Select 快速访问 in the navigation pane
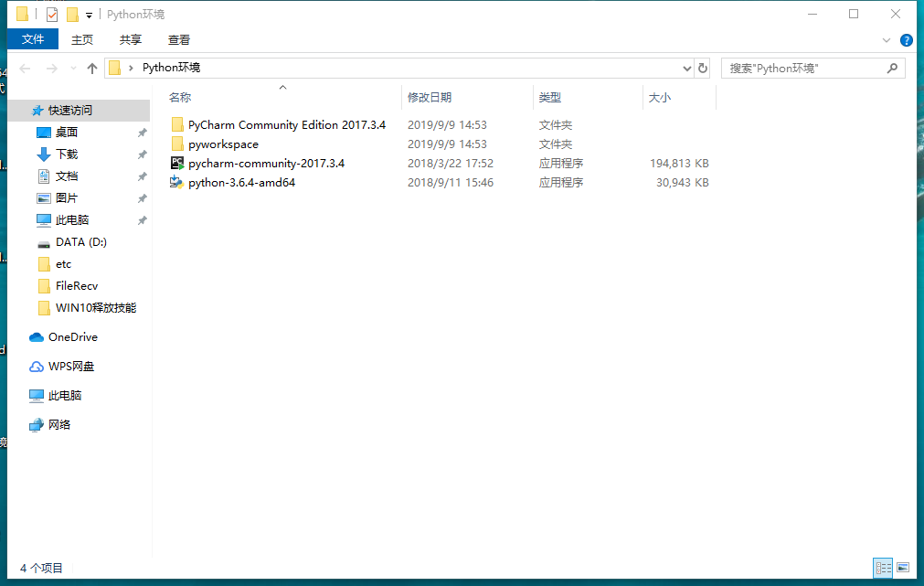924x586 pixels. click(x=79, y=111)
